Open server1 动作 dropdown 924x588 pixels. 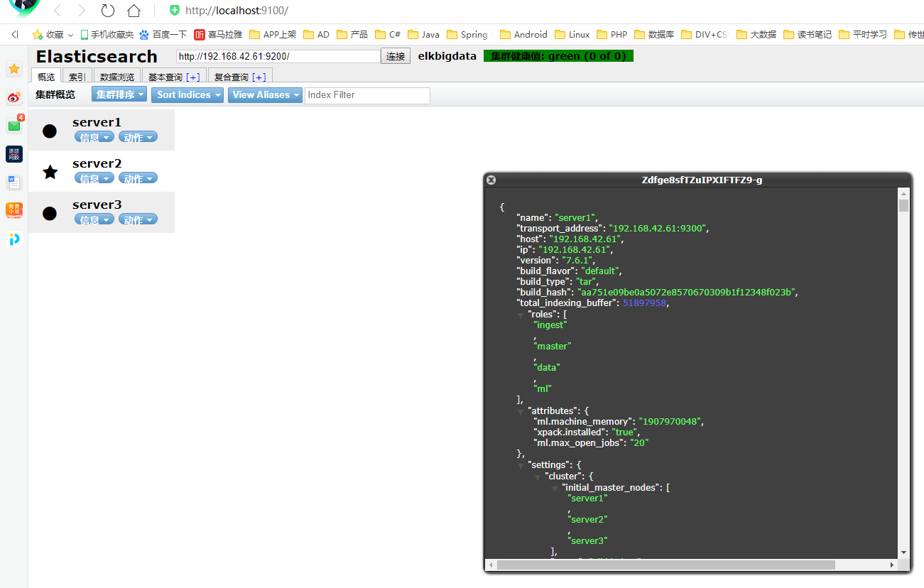[138, 138]
